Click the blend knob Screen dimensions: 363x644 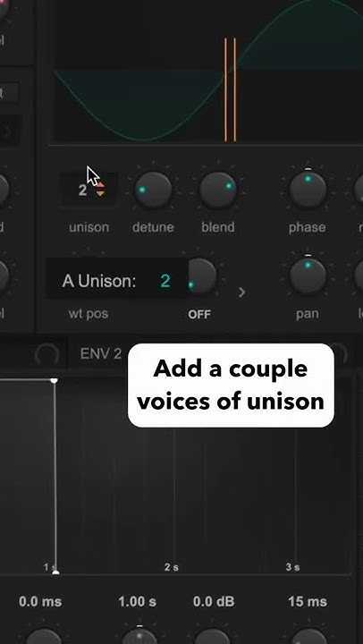click(218, 191)
